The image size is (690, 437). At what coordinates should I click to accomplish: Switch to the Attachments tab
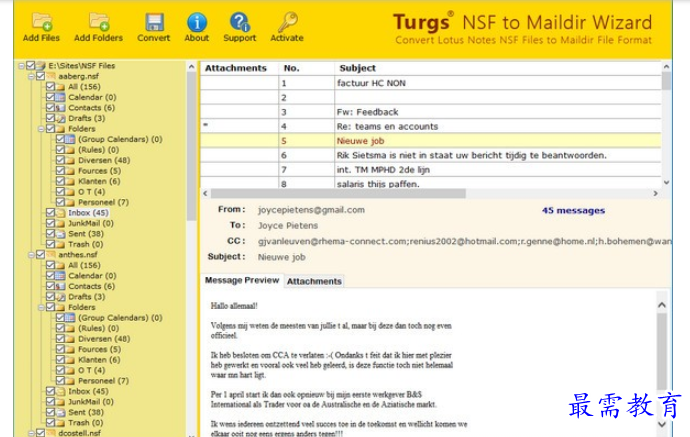point(314,281)
